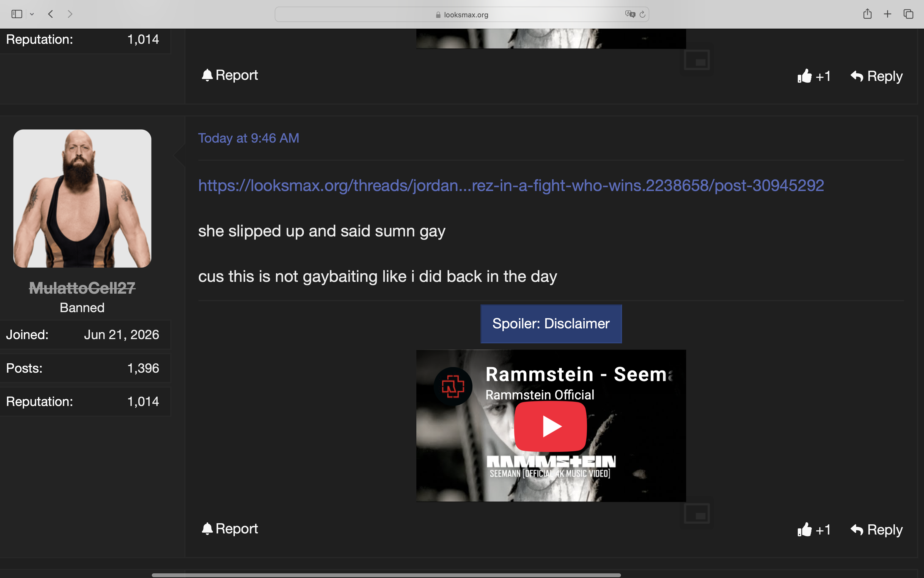Select the lower reputation value '1,014'

tap(143, 401)
